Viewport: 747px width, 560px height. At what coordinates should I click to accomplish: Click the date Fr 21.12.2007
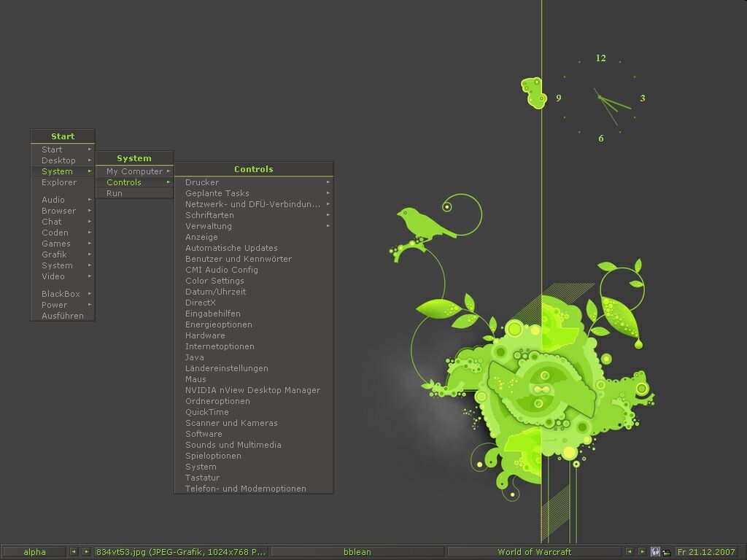(706, 552)
